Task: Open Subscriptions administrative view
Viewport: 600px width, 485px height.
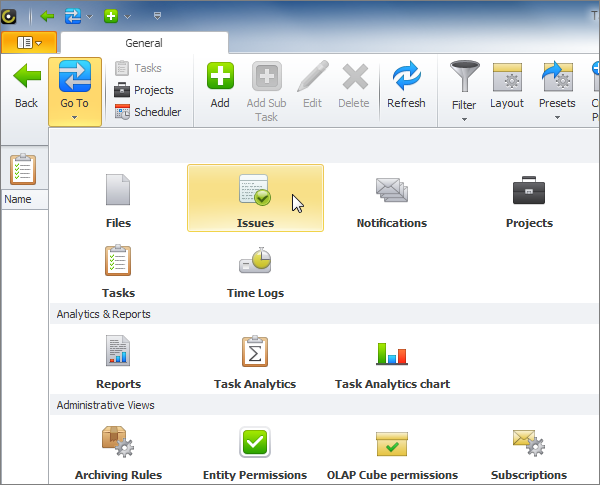Action: [529, 451]
